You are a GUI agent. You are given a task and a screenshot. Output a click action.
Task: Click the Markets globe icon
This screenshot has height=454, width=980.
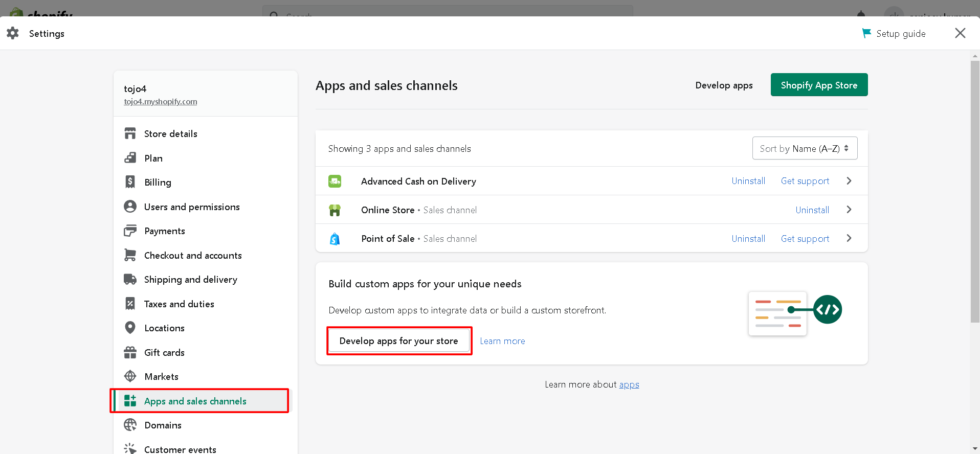tap(130, 376)
